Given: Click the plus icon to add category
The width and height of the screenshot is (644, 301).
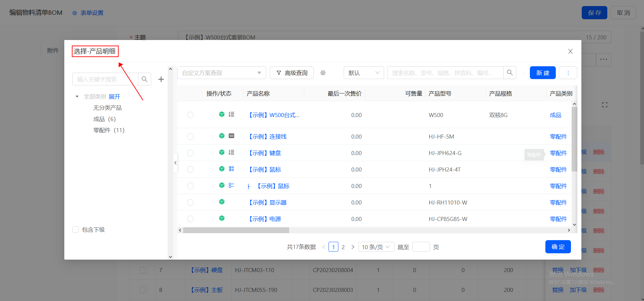Looking at the screenshot, I should (161, 79).
